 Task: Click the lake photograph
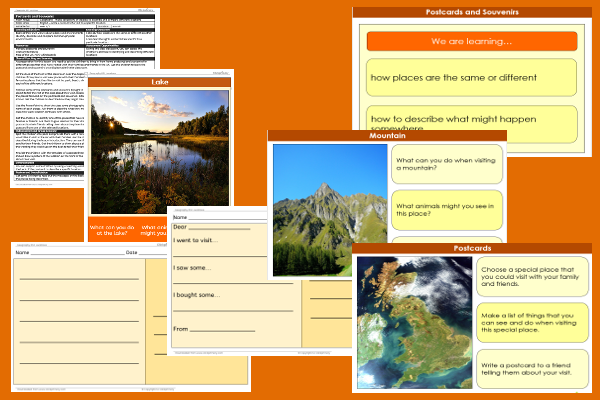[x=160, y=152]
